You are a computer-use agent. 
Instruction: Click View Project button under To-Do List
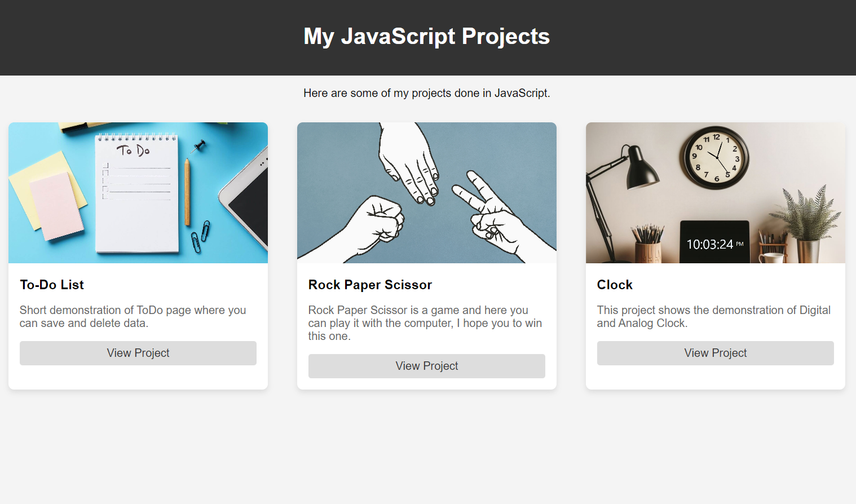point(138,353)
